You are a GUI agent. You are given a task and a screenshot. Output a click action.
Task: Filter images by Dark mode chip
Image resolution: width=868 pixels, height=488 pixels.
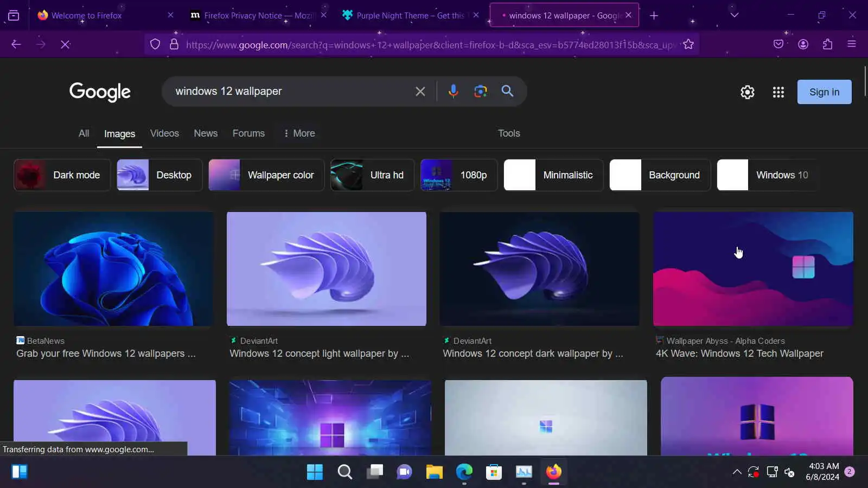coord(62,175)
